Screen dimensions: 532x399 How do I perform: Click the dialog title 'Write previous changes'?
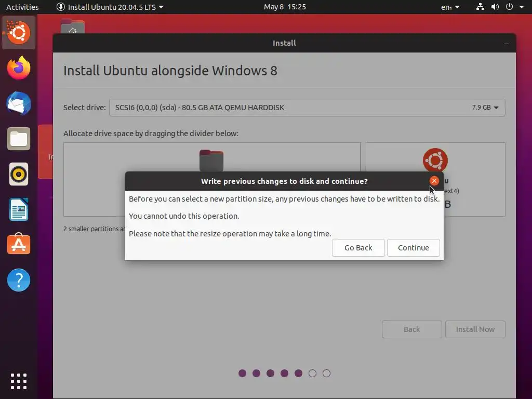click(284, 181)
